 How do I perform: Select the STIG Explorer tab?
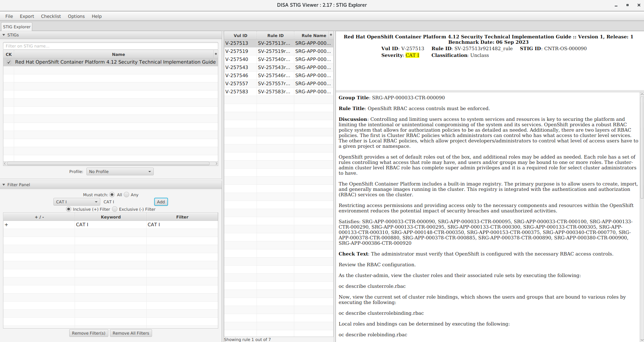(16, 27)
